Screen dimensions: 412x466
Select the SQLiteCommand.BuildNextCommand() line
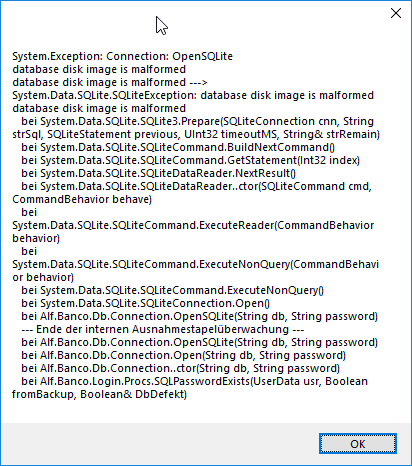click(178, 147)
